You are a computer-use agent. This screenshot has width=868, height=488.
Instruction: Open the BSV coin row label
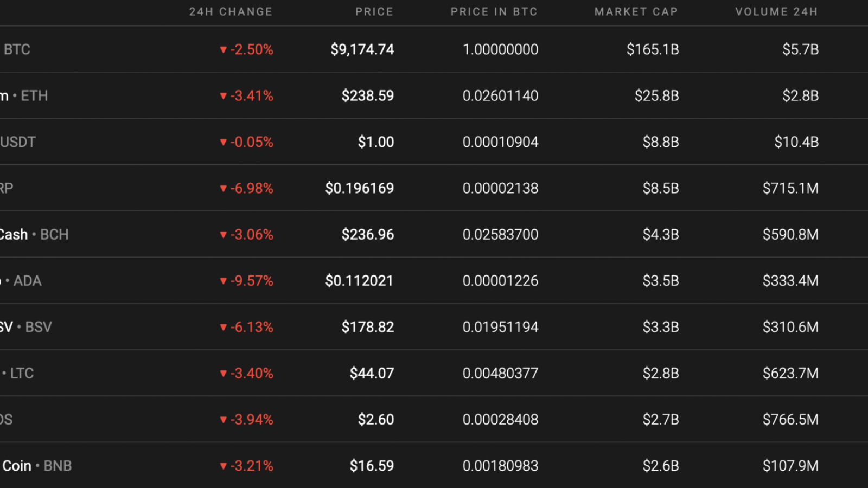click(x=26, y=327)
